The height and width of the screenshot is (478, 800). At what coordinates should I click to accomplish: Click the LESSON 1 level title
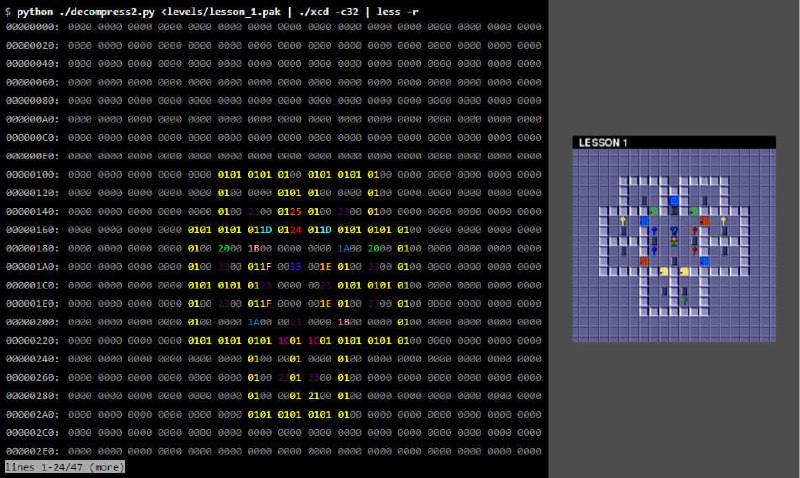click(x=603, y=143)
